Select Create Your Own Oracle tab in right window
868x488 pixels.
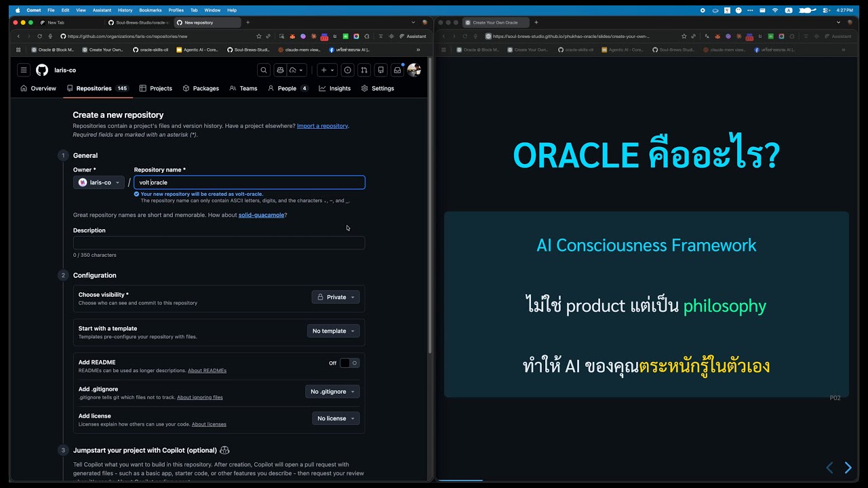(x=496, y=22)
